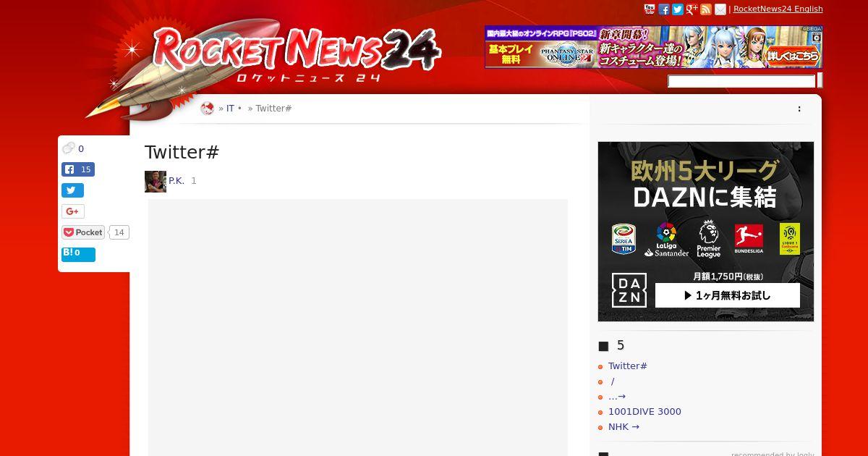This screenshot has width=868, height=456.
Task: Click the DAZN logo box in ad
Action: [629, 290]
